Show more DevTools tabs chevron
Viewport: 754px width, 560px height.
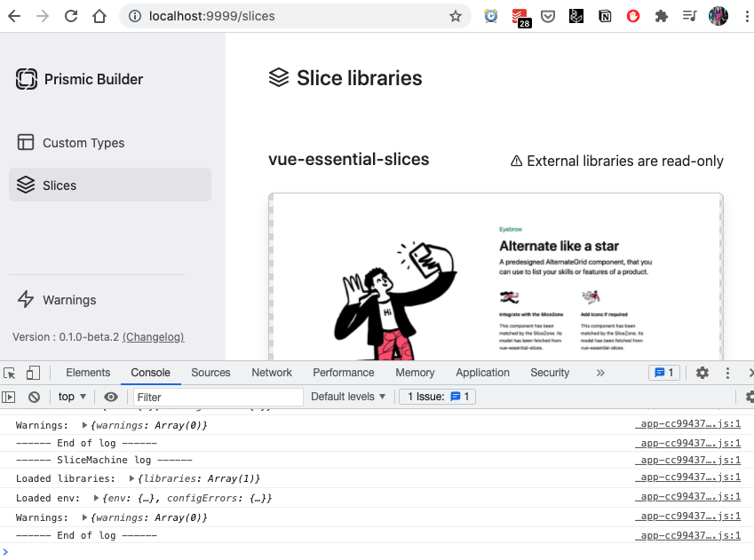600,373
